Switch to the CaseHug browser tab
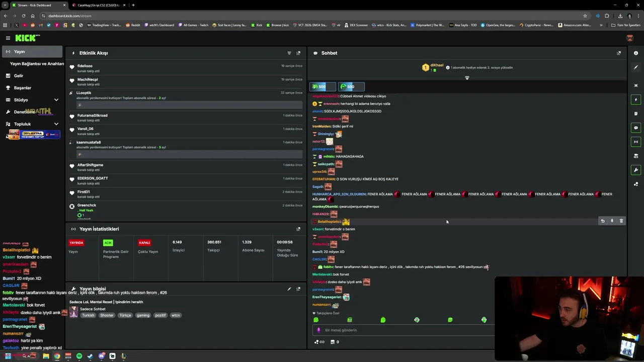Viewport: 644px width, 362px height. (99, 5)
